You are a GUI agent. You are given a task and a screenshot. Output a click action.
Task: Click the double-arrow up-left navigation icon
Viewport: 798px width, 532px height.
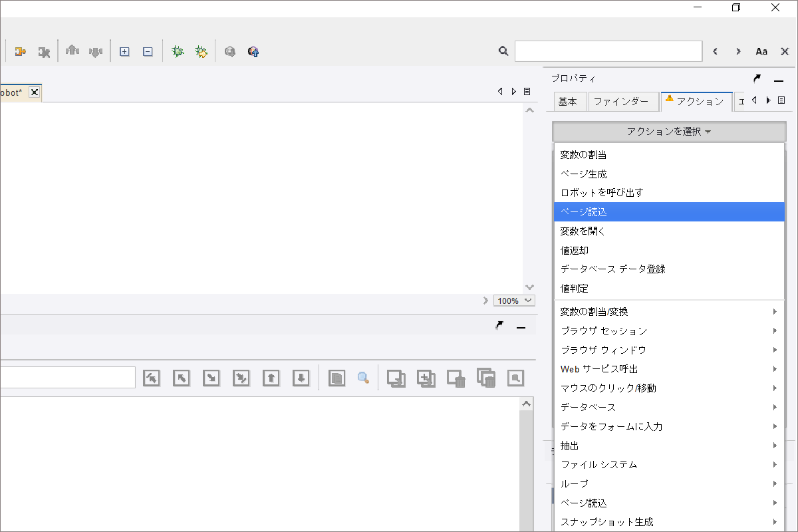(152, 378)
